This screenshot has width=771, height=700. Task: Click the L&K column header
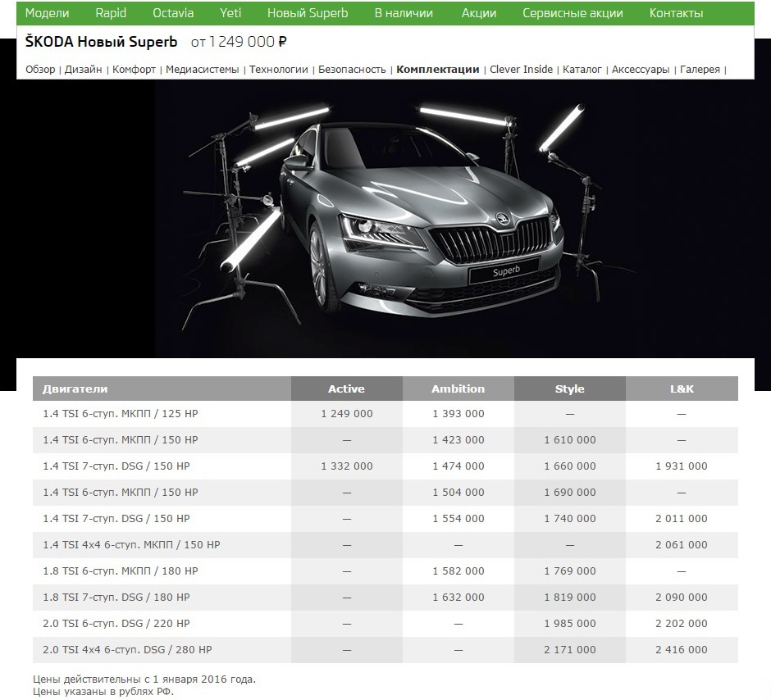[682, 389]
